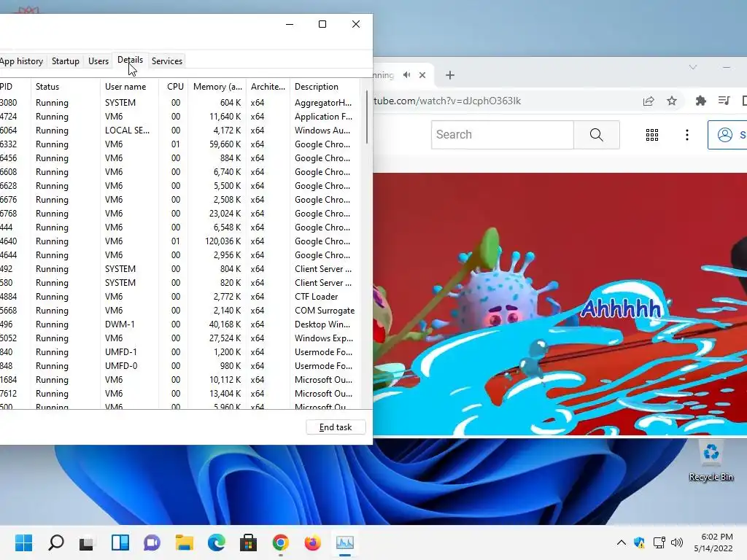Pause the YouTube video player
Screen dimensions: 747x560
point(560,304)
